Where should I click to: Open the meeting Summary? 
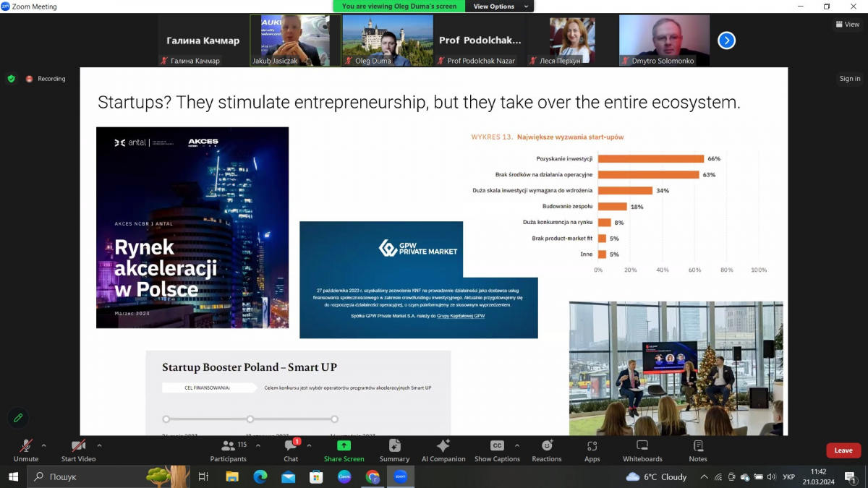(x=394, y=450)
